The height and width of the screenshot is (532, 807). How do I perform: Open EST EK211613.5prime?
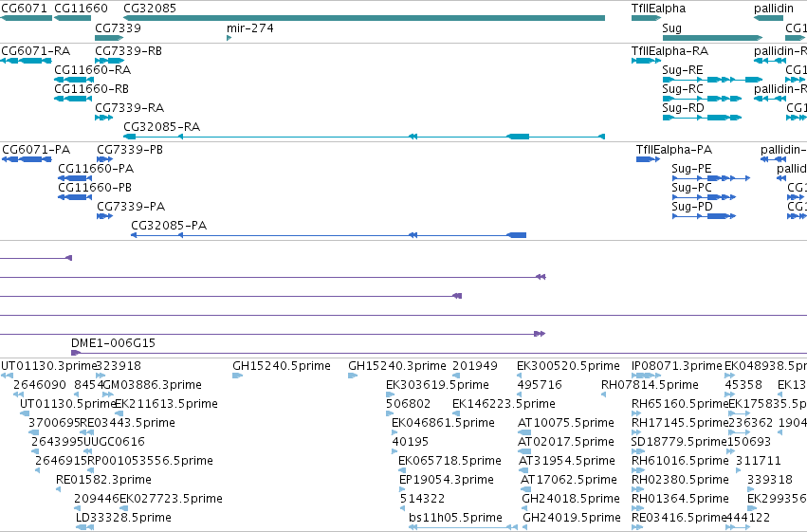click(x=166, y=404)
